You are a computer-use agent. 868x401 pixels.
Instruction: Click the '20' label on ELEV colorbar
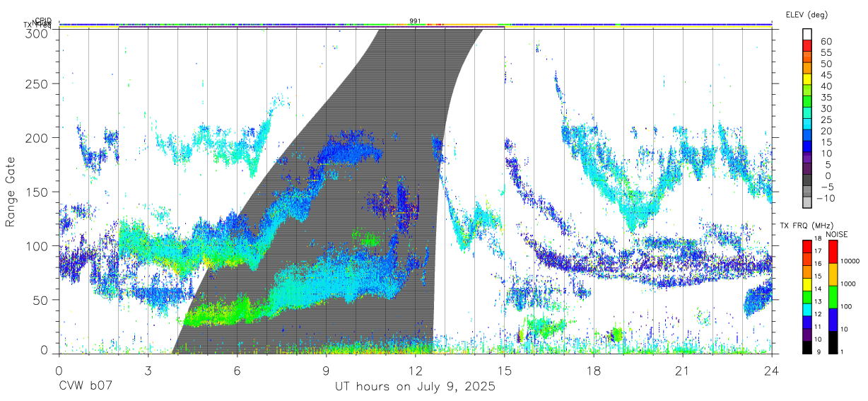pyautogui.click(x=826, y=131)
